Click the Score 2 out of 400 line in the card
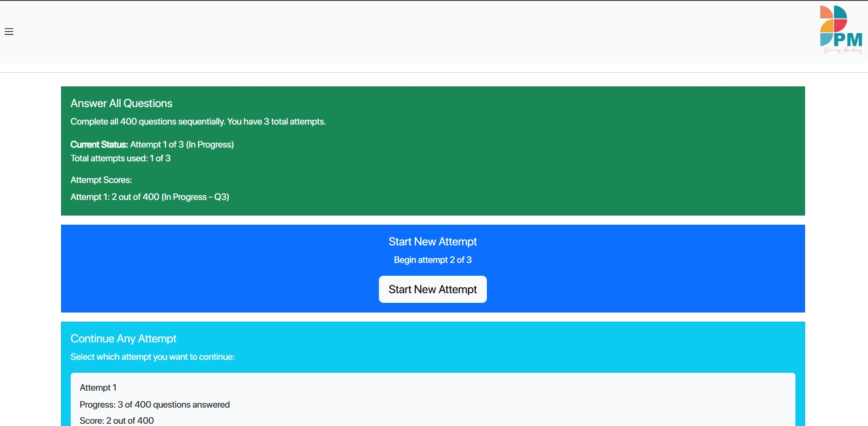Viewport: 868px width, 426px height. (117, 420)
